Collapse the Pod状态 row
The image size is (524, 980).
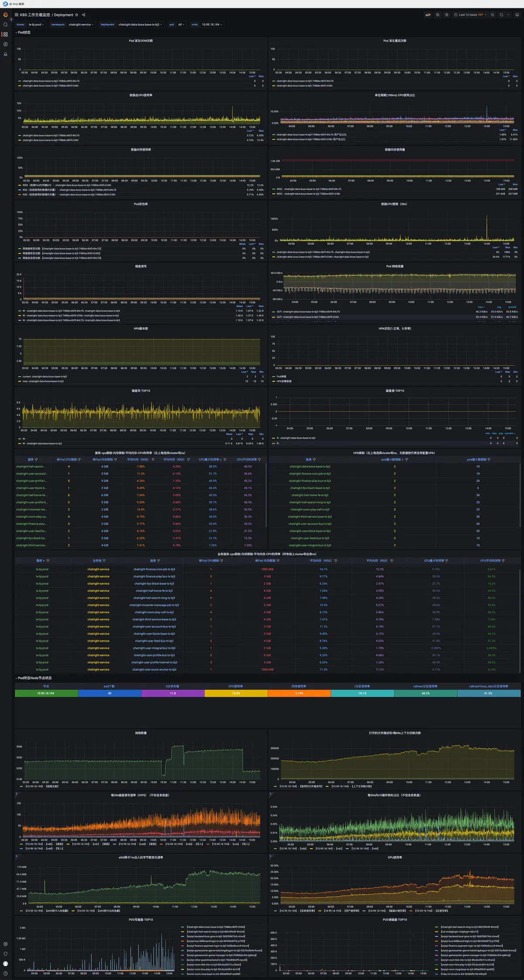click(x=23, y=32)
